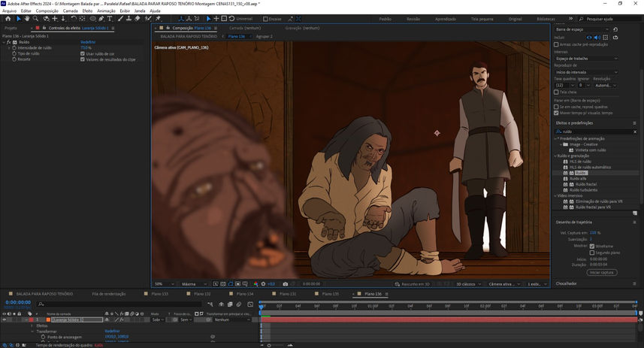
Task: Click reset preview settings icon
Action: 615,29
